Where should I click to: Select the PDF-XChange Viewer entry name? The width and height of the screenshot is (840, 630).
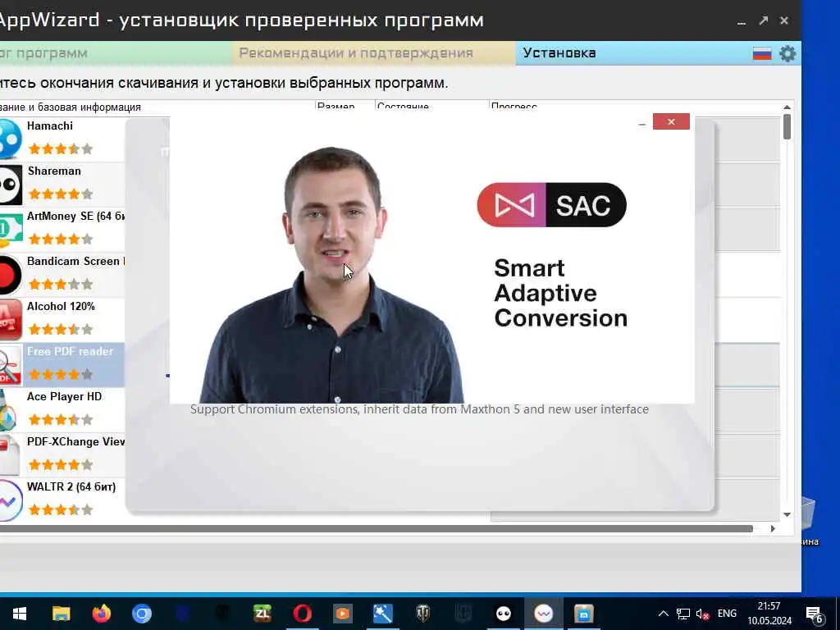point(75,441)
